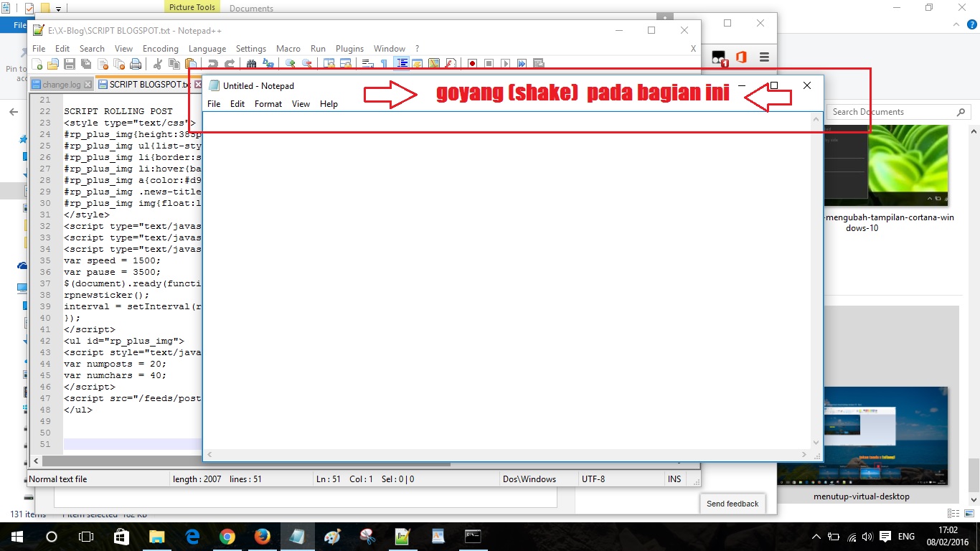Open the Document Map icon in Notepad++
This screenshot has height=551, width=980.
(433, 64)
